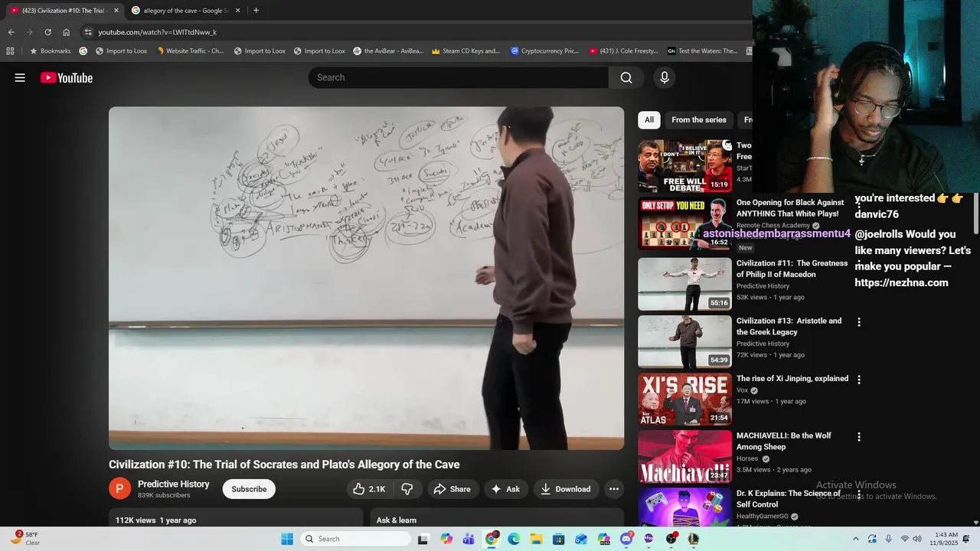Like the video with 2.1K likes

(x=369, y=489)
